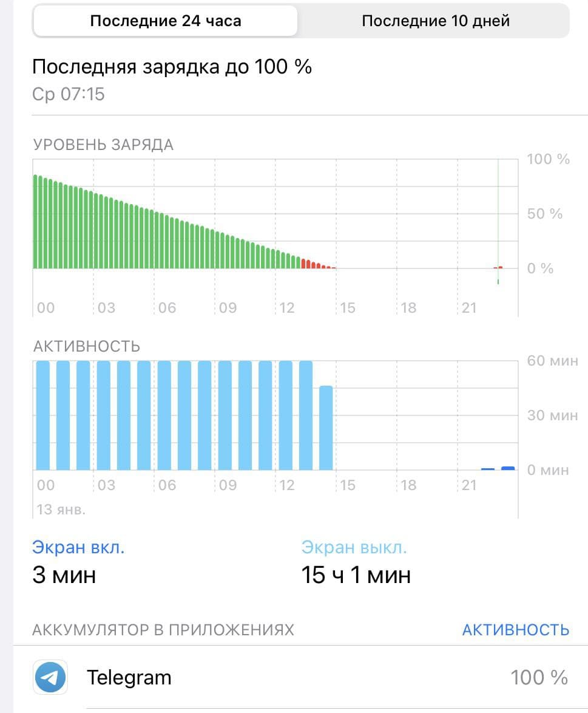
Task: Tap the activity bar at hour 12
Action: pyautogui.click(x=285, y=415)
